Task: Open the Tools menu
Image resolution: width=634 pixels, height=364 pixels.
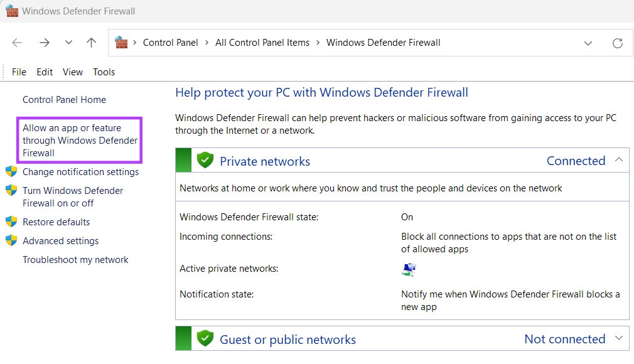Action: (104, 72)
